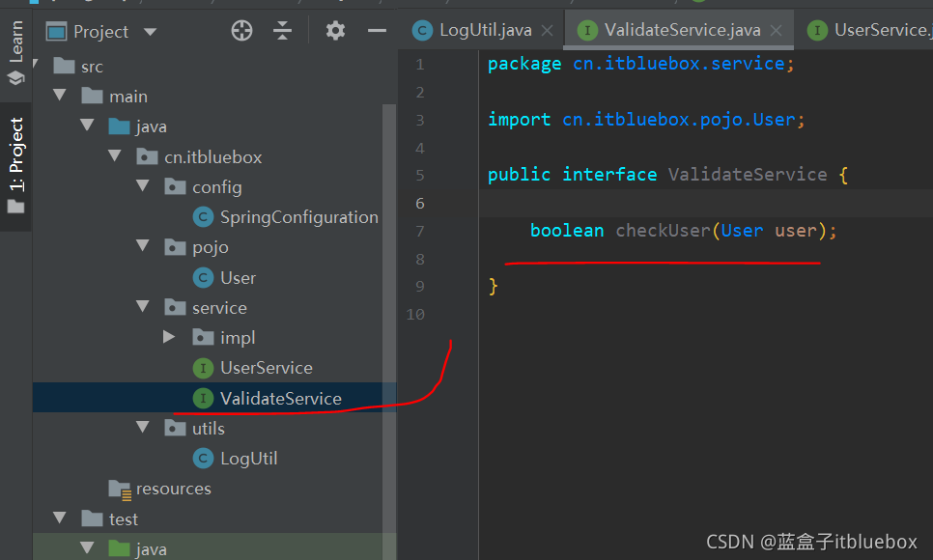Switch to UserService editor tab
The width and height of the screenshot is (933, 560).
(x=883, y=30)
